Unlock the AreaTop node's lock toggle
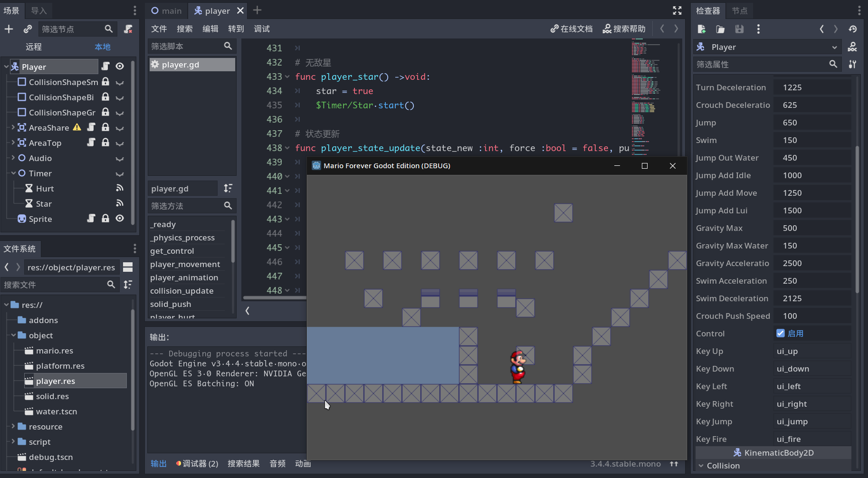 tap(105, 143)
